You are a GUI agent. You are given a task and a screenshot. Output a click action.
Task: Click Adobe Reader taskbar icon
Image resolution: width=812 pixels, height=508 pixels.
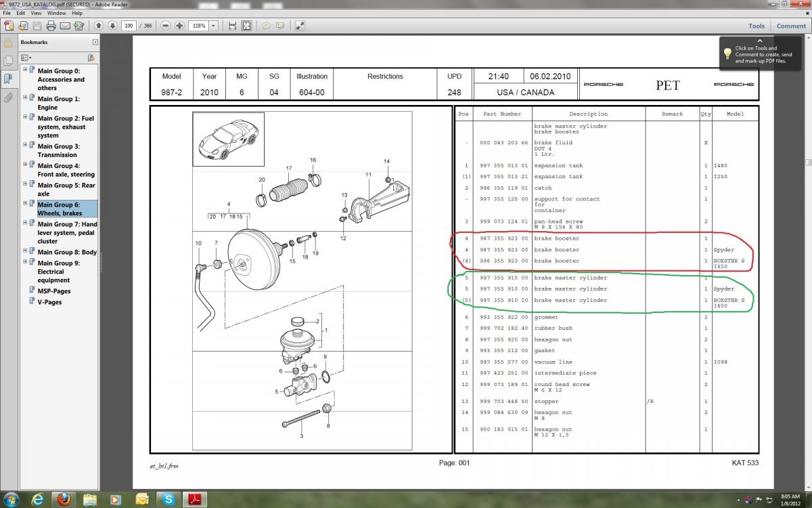point(194,499)
